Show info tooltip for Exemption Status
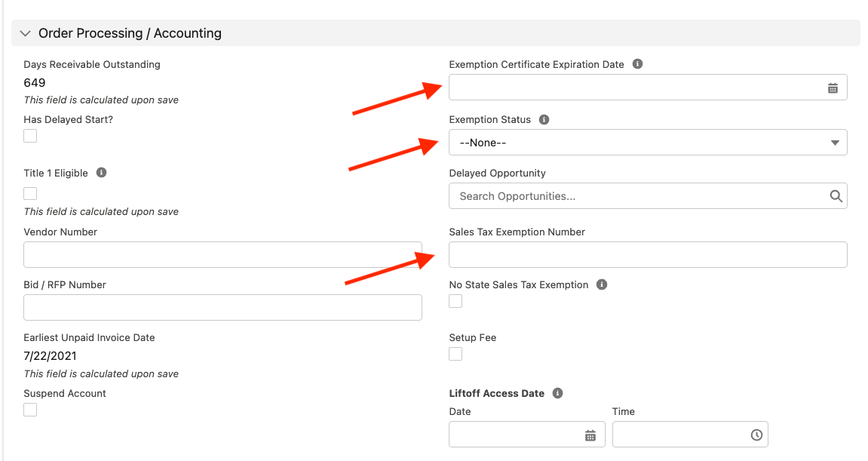Screen dimensions: 868x461 pyautogui.click(x=544, y=119)
